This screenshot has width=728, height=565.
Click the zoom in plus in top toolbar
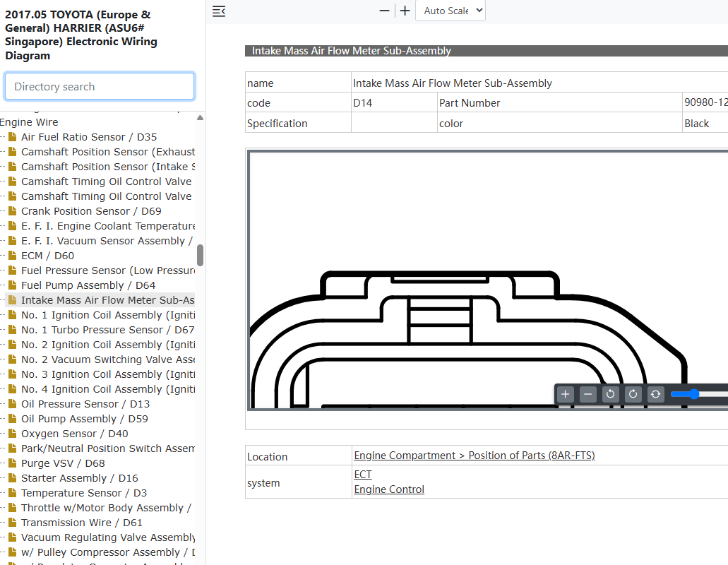coord(405,11)
